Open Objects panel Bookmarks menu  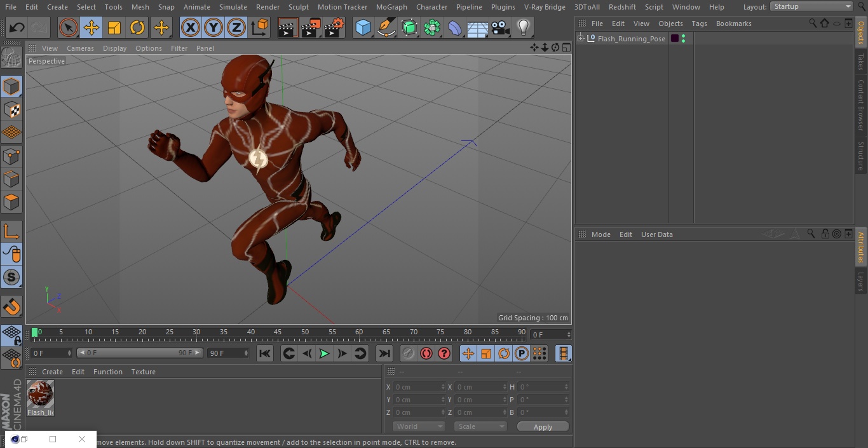tap(733, 24)
